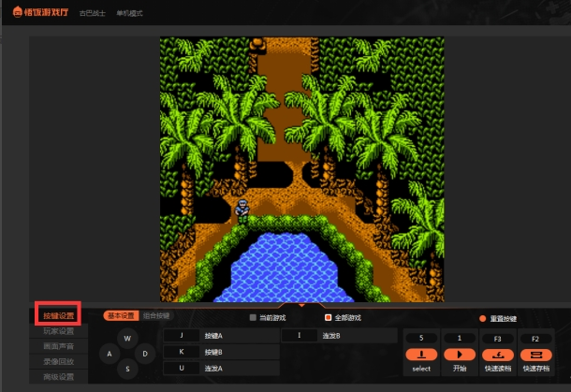Screen dimensions: 571x392
Task: Click the 悟饭游戏厅 logo icon
Action: pyautogui.click(x=17, y=14)
